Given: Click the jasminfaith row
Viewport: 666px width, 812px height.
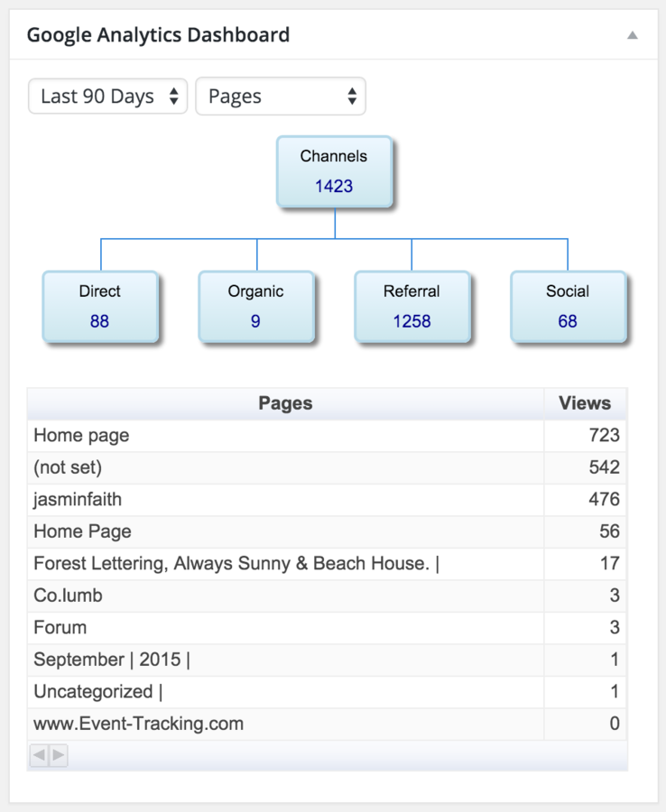Looking at the screenshot, I should 327,500.
